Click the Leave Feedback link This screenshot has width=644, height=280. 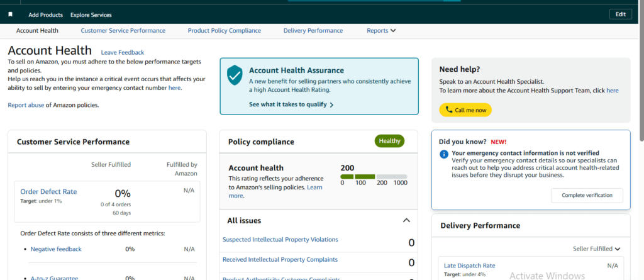click(x=123, y=52)
